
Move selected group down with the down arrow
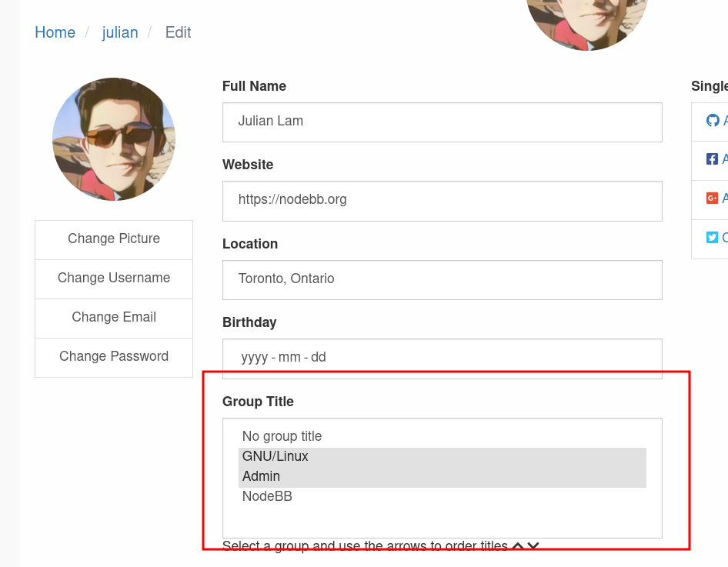[533, 545]
